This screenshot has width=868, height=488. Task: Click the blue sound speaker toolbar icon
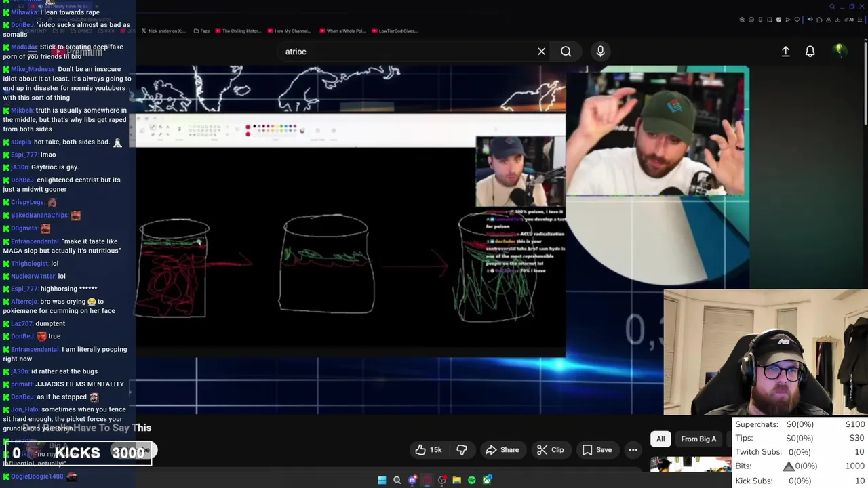(x=810, y=20)
